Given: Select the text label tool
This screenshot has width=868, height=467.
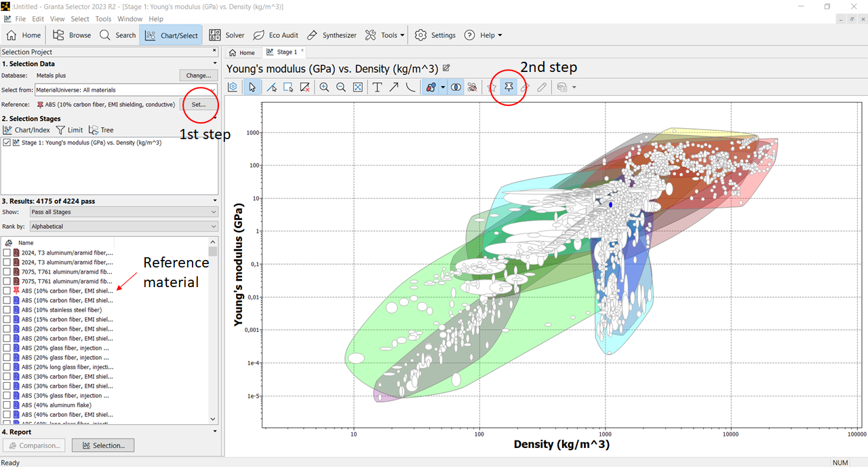Looking at the screenshot, I should pyautogui.click(x=377, y=88).
